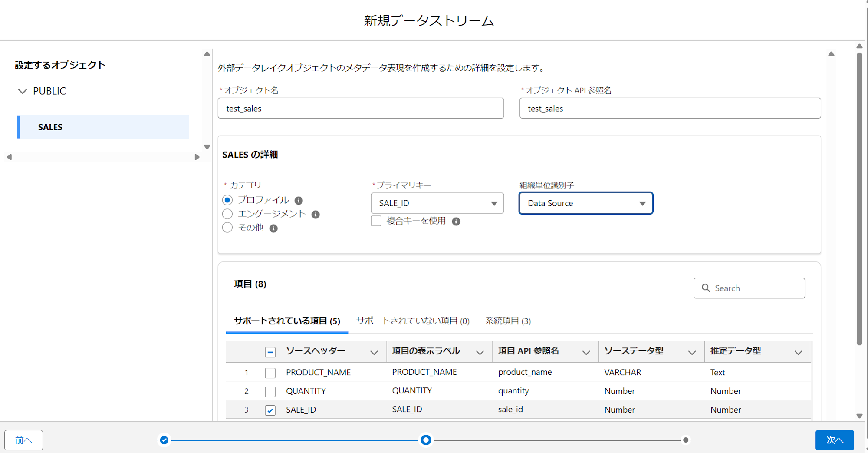Switch to the 系統項目 tab

tap(508, 321)
